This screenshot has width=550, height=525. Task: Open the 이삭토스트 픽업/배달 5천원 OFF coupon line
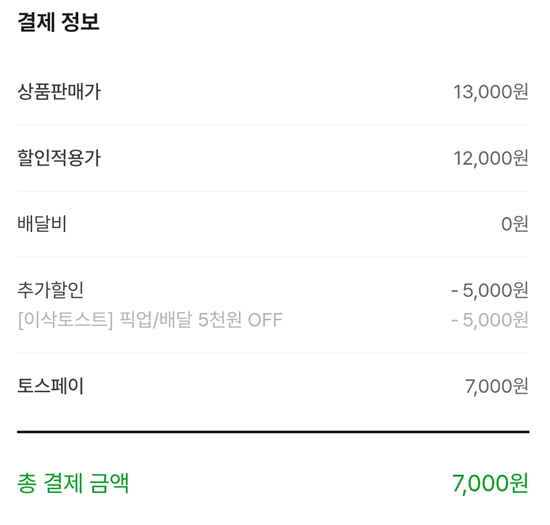click(x=150, y=320)
